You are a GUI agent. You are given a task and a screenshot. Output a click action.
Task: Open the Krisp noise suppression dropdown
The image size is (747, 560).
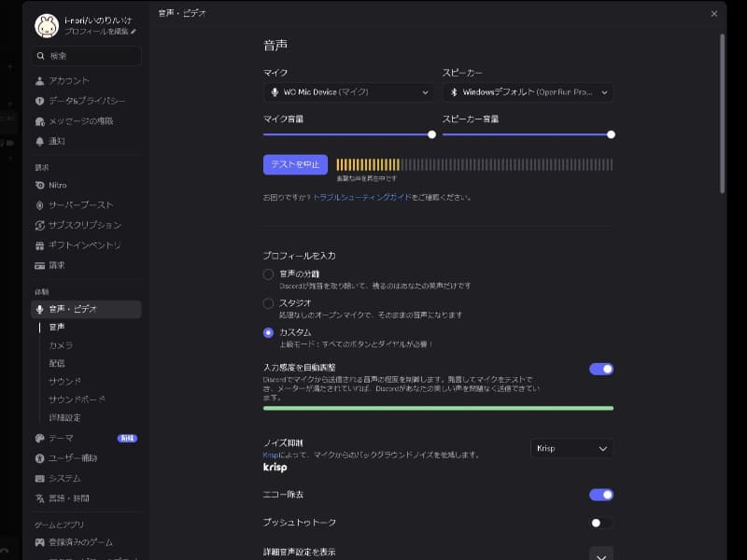571,449
